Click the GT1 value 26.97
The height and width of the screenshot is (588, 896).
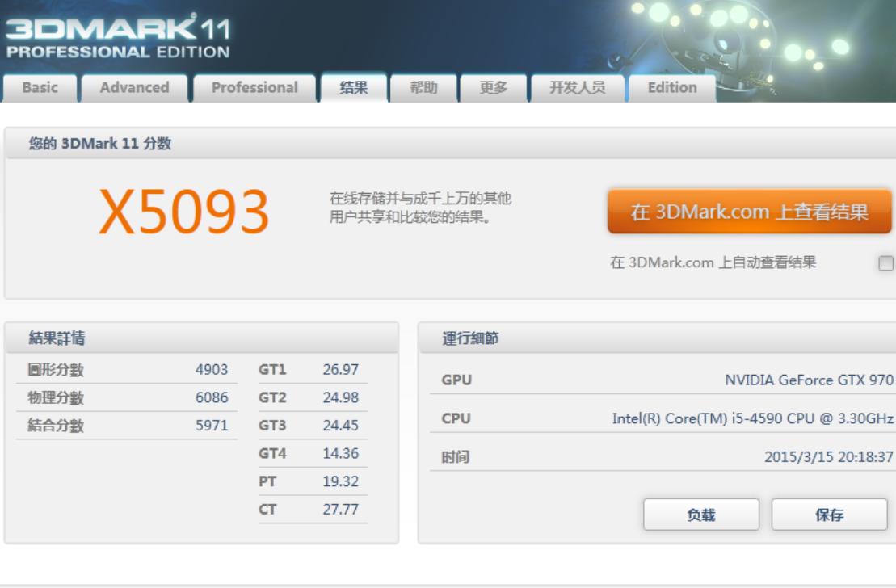[341, 370]
